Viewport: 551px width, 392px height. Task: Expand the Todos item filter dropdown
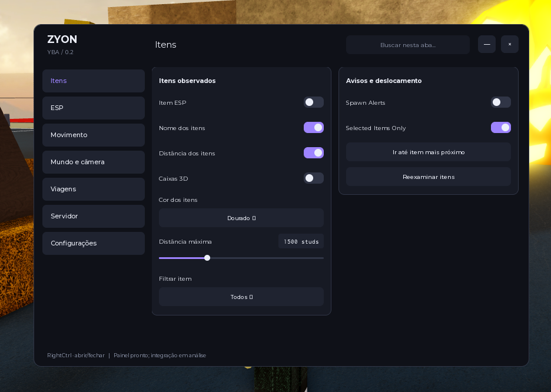[241, 297]
